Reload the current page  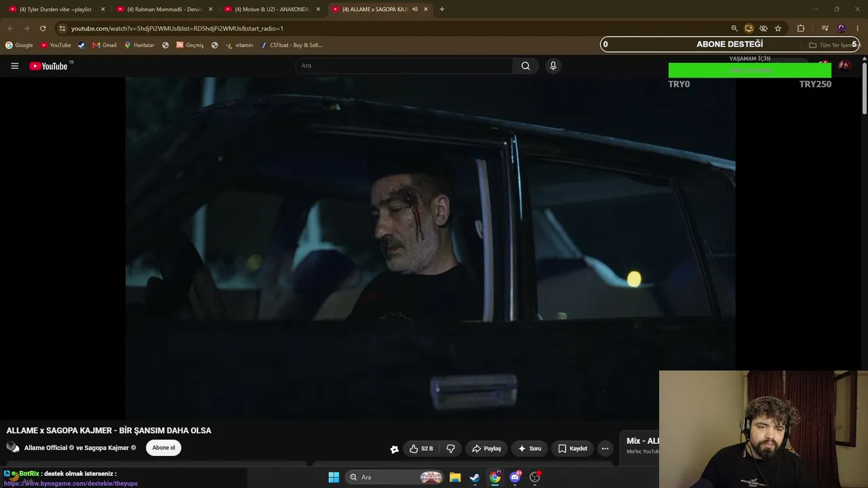point(43,28)
